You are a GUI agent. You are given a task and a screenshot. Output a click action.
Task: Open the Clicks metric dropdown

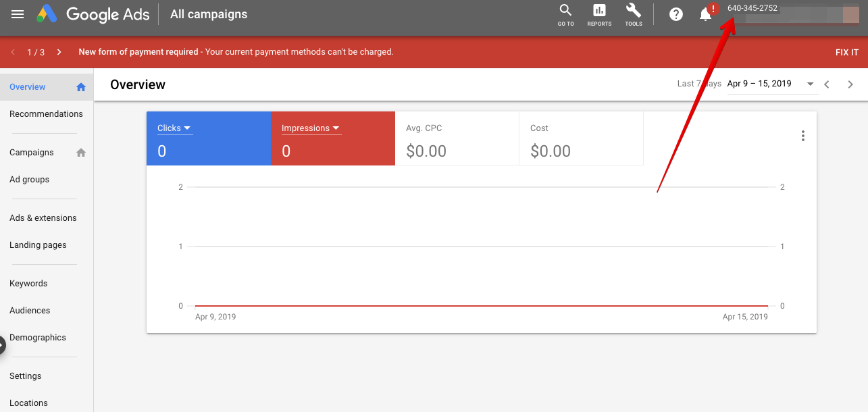coord(174,128)
